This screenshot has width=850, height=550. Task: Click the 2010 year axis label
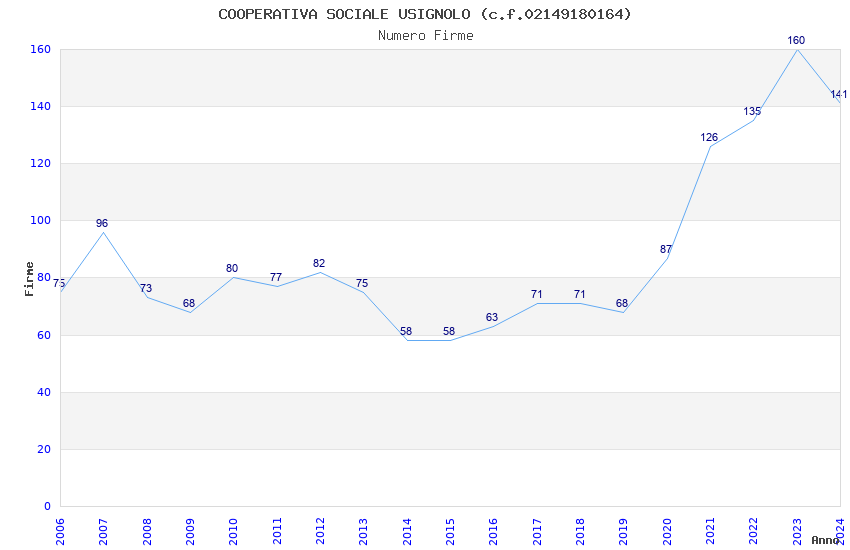coord(233,532)
